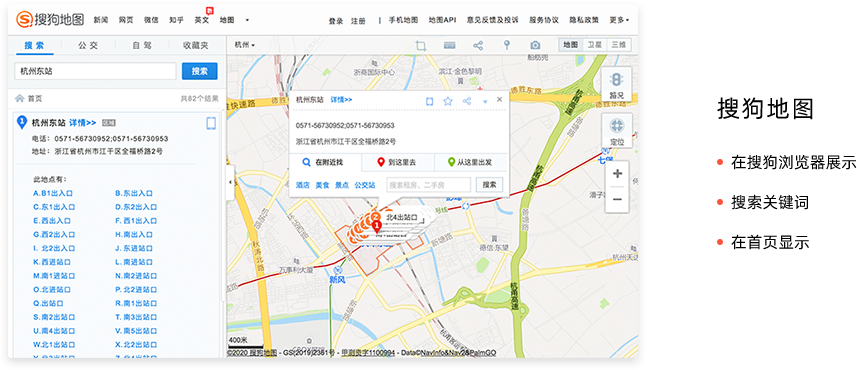
Task: Switch map view to 三维 3D
Action: click(x=619, y=45)
